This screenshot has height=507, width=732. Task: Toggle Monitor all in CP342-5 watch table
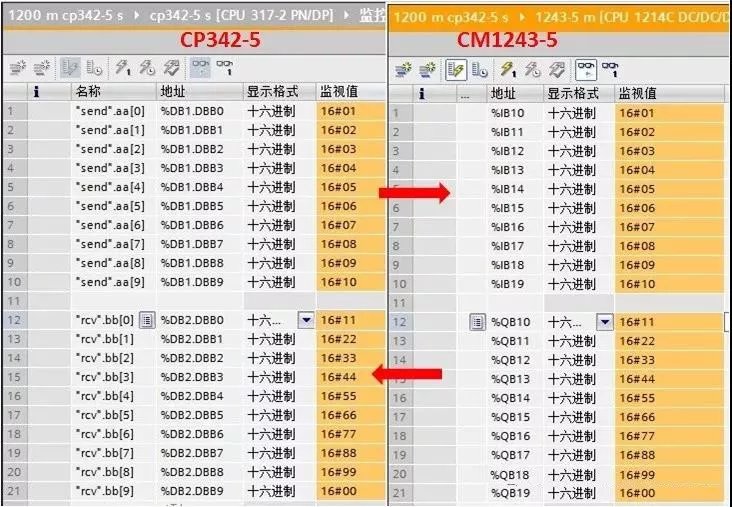200,68
